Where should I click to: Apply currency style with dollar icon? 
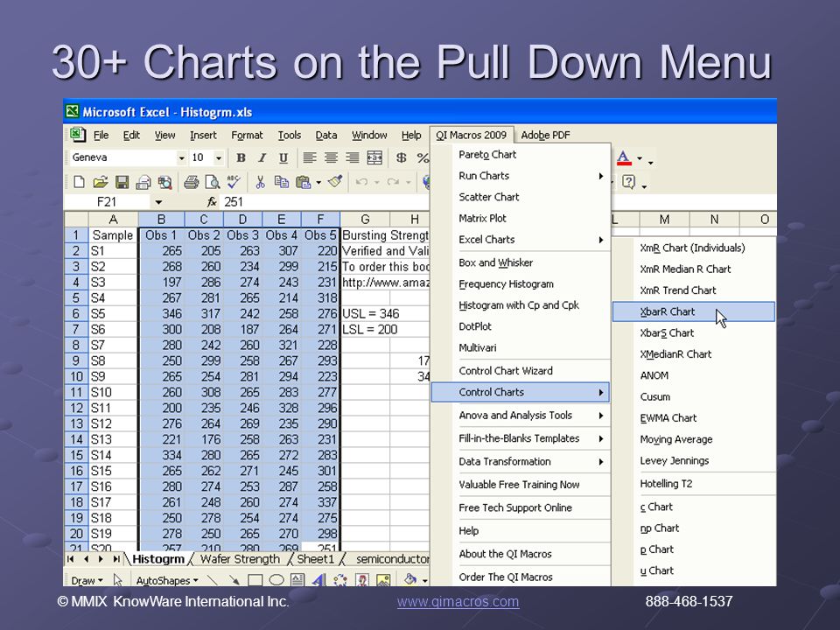pos(401,157)
